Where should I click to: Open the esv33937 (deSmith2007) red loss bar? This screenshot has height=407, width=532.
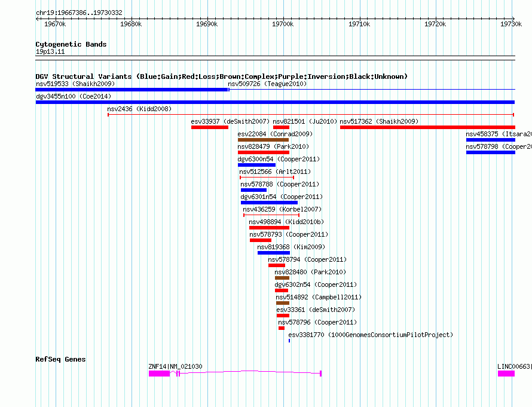coord(210,127)
